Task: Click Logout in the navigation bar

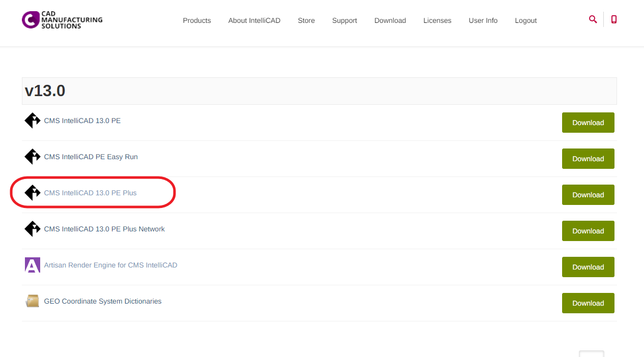Action: tap(526, 20)
